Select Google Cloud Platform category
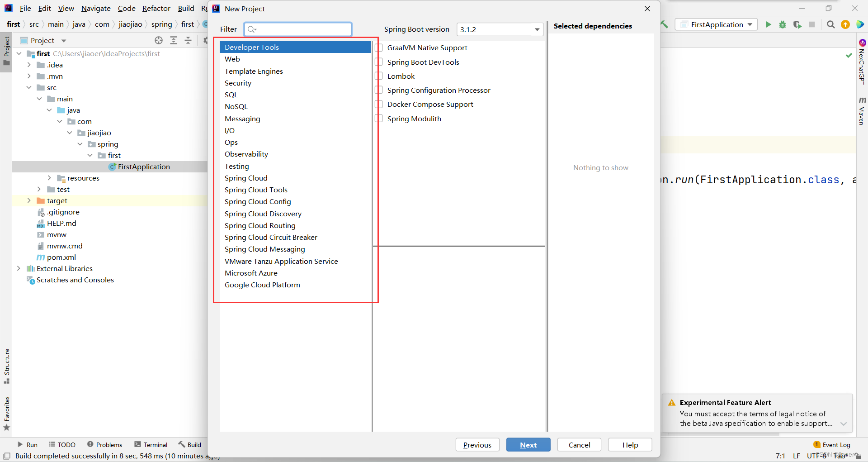This screenshot has height=462, width=868. tap(295, 285)
